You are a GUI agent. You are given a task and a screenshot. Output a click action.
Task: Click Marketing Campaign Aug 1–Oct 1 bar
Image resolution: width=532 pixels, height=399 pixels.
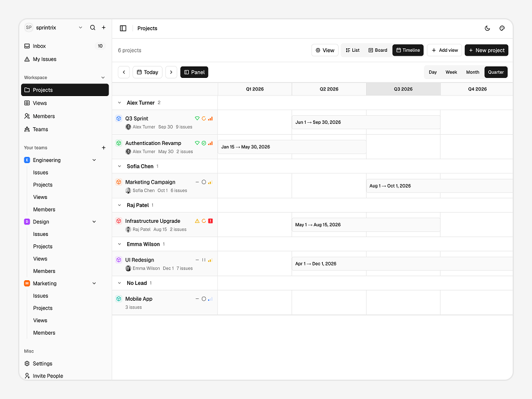(x=439, y=186)
